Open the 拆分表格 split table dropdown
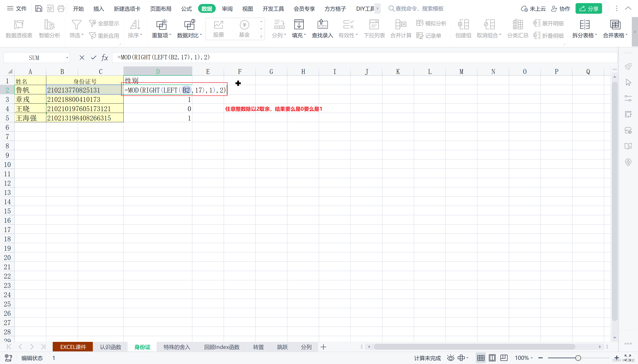This screenshot has width=638, height=364. coord(584,29)
